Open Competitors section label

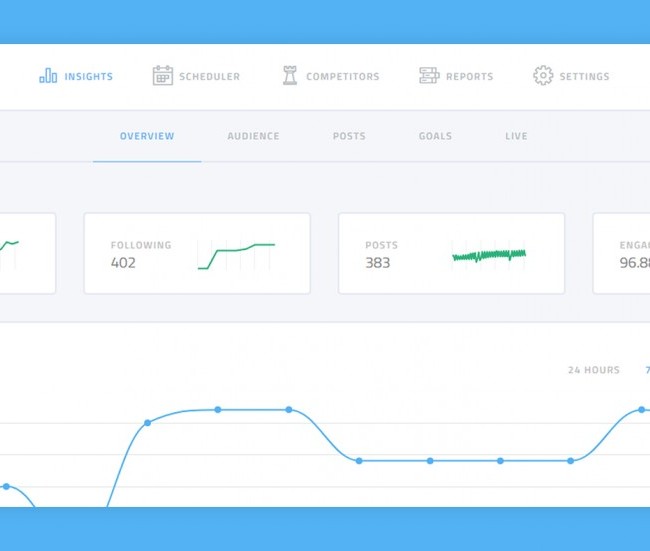(343, 77)
